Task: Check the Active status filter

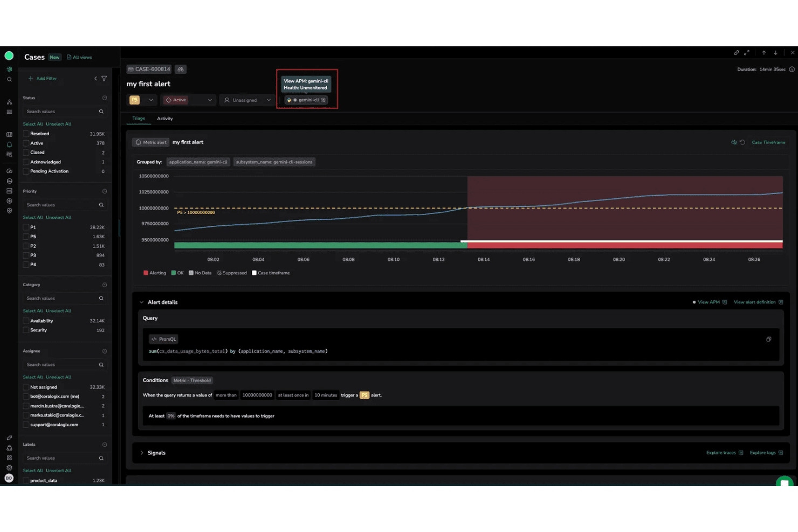Action: point(26,143)
